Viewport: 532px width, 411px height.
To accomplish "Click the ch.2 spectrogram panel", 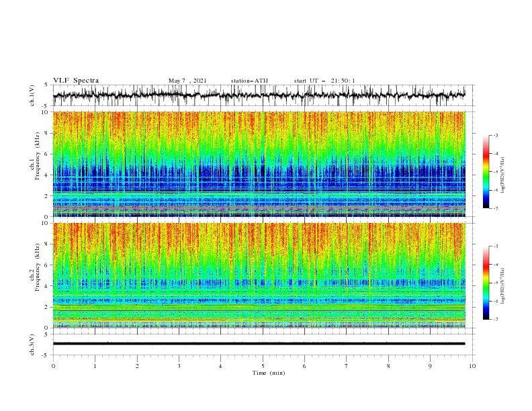I will [259, 275].
